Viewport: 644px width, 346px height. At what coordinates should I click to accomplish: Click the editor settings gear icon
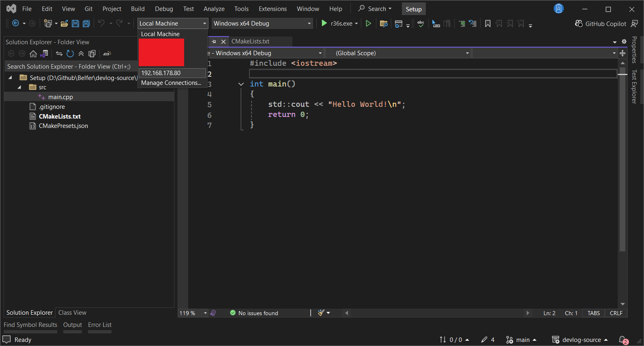click(x=624, y=41)
